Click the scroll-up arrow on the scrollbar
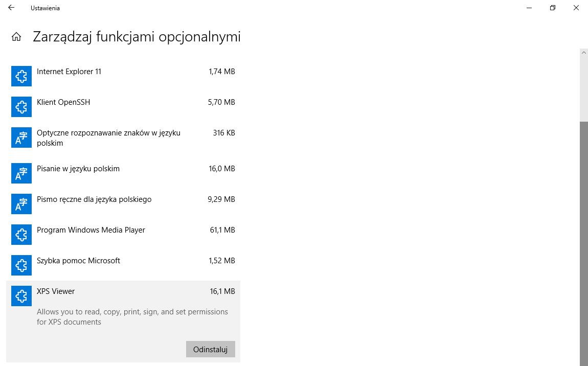The height and width of the screenshot is (366, 588). (583, 52)
